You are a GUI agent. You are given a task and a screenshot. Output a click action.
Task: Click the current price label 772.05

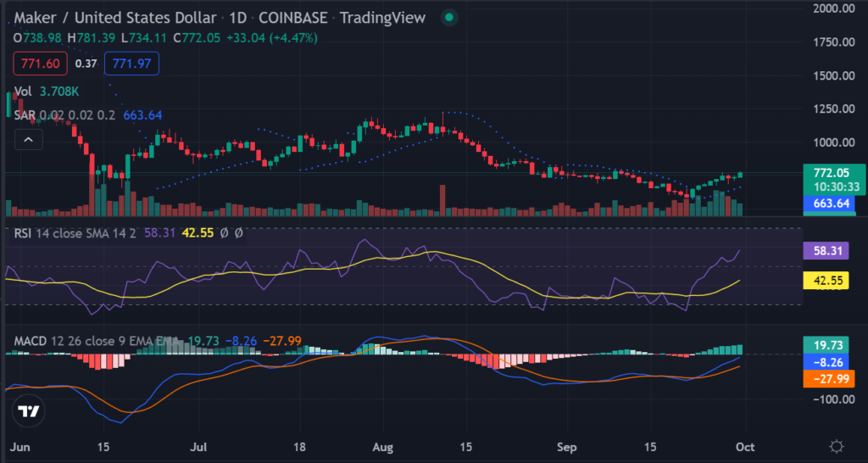(832, 173)
